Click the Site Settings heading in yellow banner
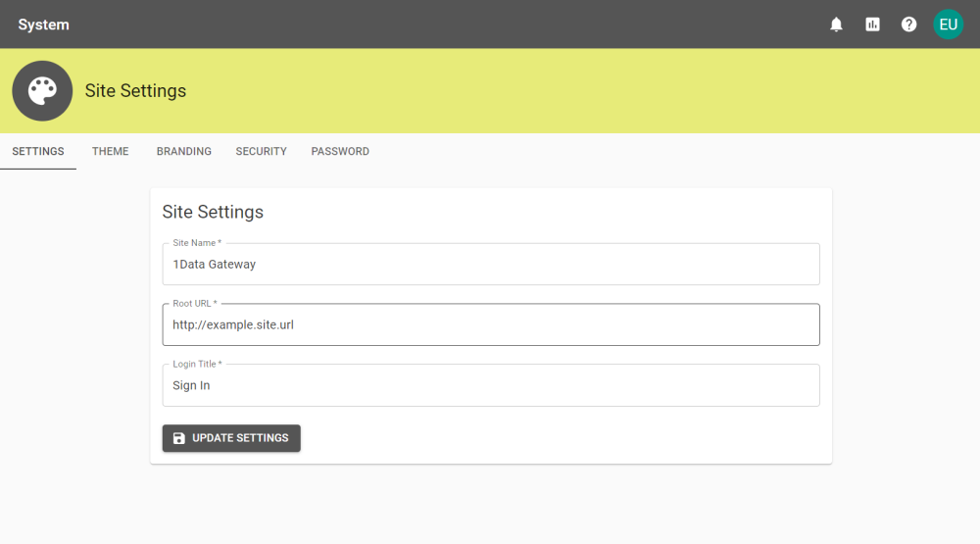 click(x=135, y=90)
